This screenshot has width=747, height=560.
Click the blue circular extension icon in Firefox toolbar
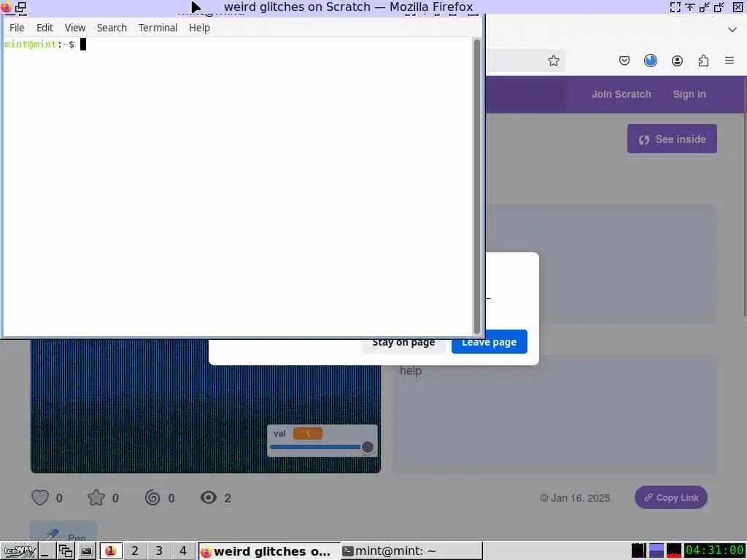point(650,61)
